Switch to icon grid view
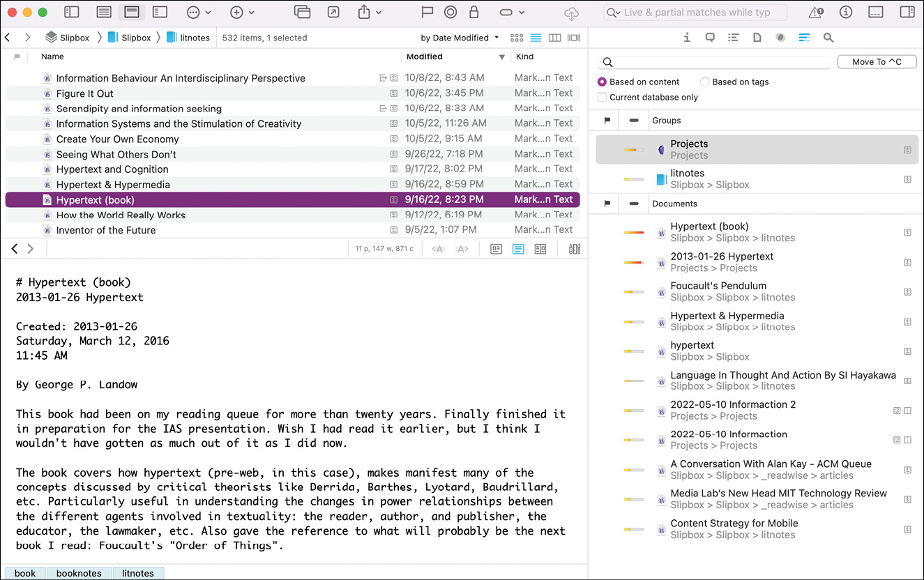Viewport: 924px width, 580px height. click(x=516, y=38)
